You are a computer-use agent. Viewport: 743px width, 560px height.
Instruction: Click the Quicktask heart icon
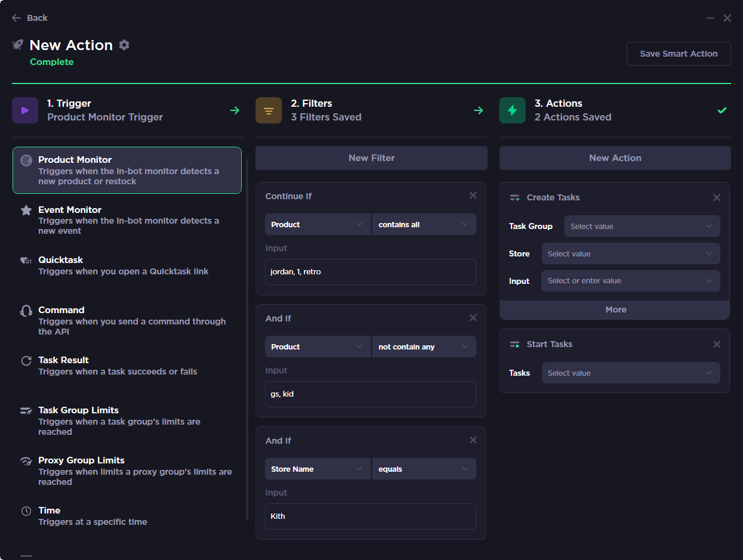click(x=26, y=261)
